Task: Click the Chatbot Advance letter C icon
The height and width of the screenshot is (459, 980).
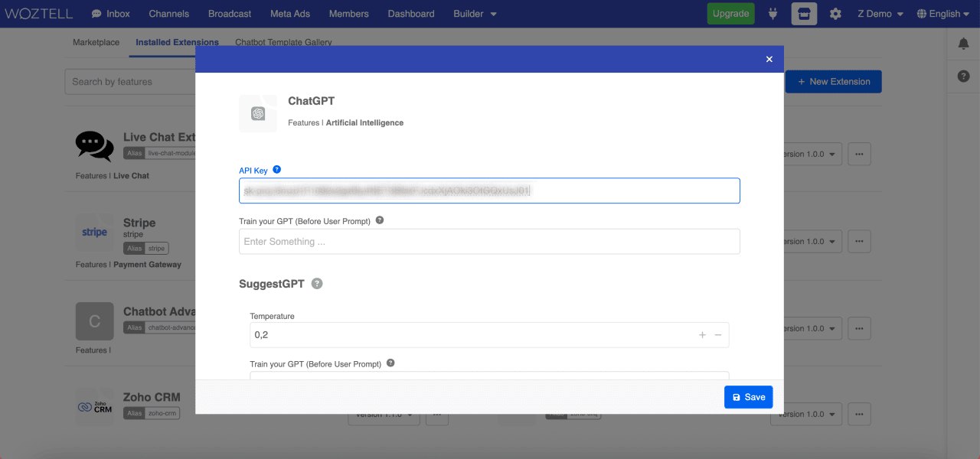Action: [95, 321]
